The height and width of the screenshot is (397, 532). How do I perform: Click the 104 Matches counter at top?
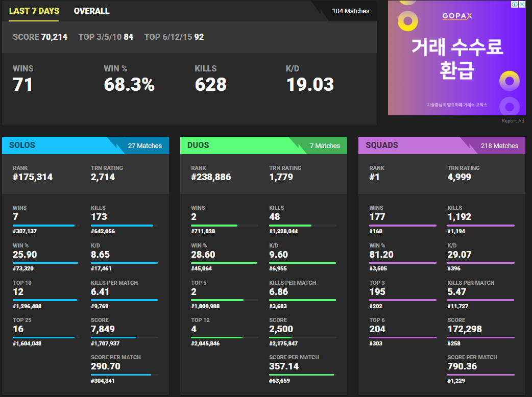(350, 11)
